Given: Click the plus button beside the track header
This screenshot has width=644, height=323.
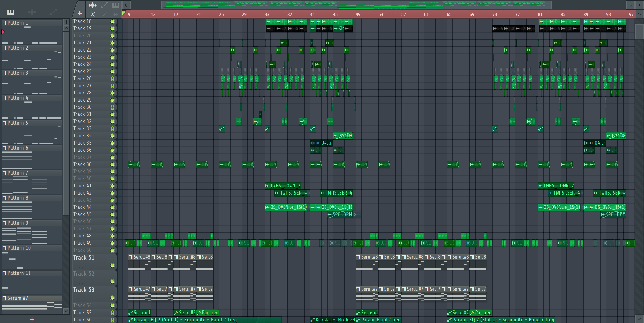Looking at the screenshot, I should [x=80, y=13].
